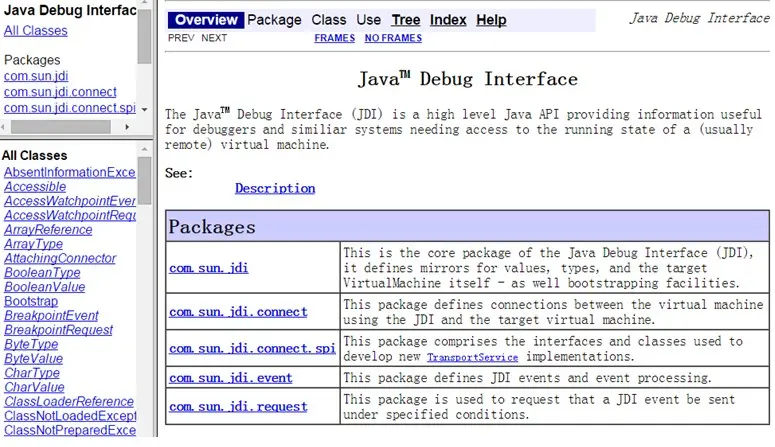775x447 pixels.
Task: Open AccessWatchpointRequest class link
Action: coord(70,216)
